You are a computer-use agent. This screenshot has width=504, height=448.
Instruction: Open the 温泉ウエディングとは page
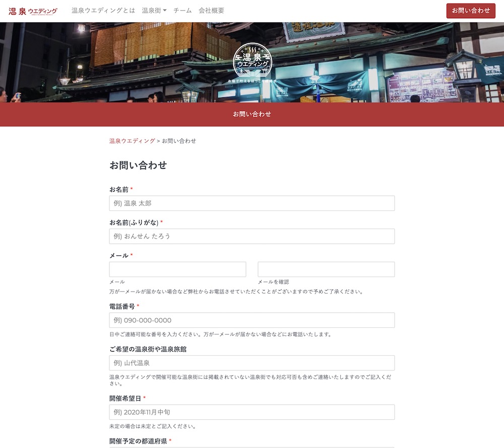(x=103, y=11)
